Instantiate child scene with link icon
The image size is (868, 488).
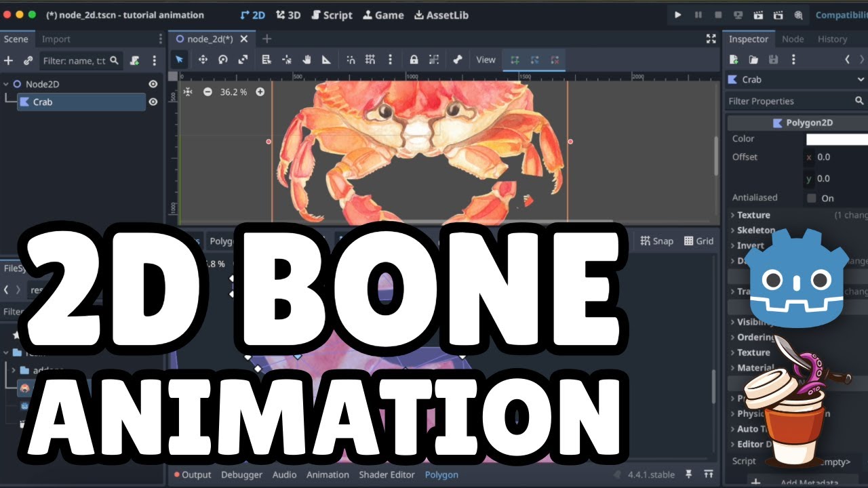(28, 60)
